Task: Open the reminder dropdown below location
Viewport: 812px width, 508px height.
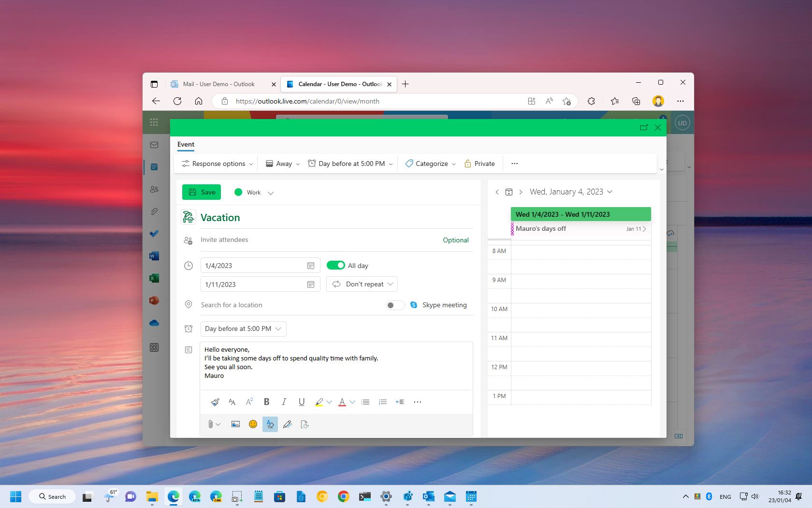Action: point(243,329)
